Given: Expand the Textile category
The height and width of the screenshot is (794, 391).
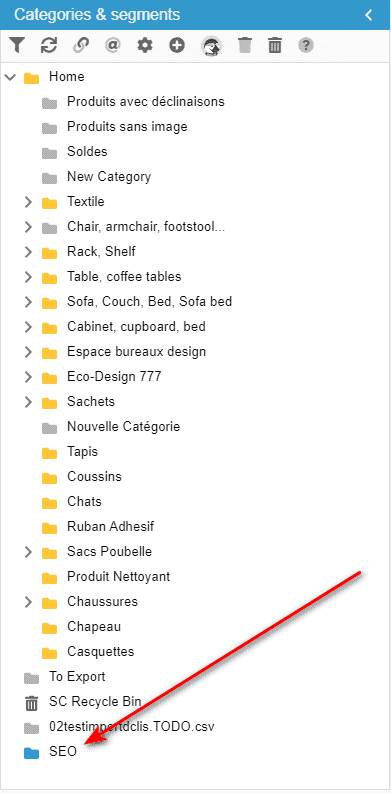Looking at the screenshot, I should click(28, 202).
